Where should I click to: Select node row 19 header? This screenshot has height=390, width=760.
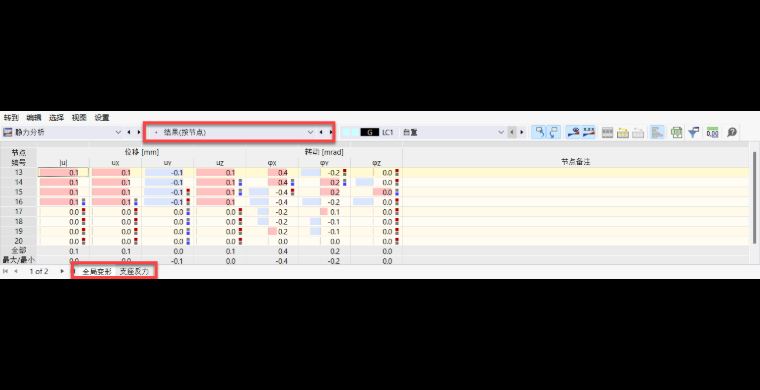(x=18, y=232)
